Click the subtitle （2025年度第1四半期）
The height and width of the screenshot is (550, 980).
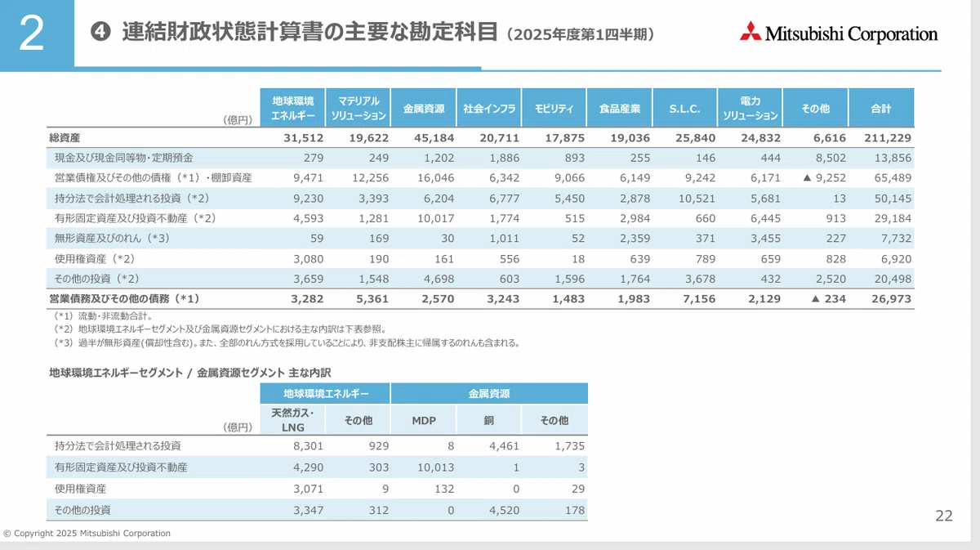(580, 34)
